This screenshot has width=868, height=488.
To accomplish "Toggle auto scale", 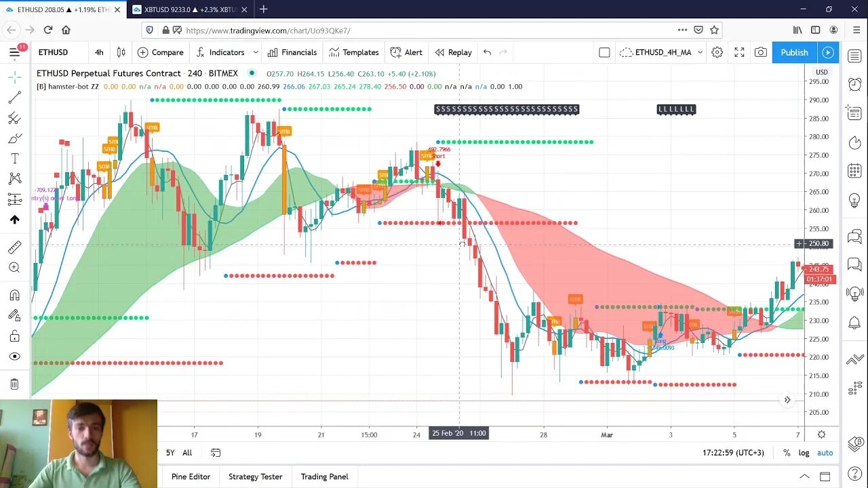I will tap(825, 453).
